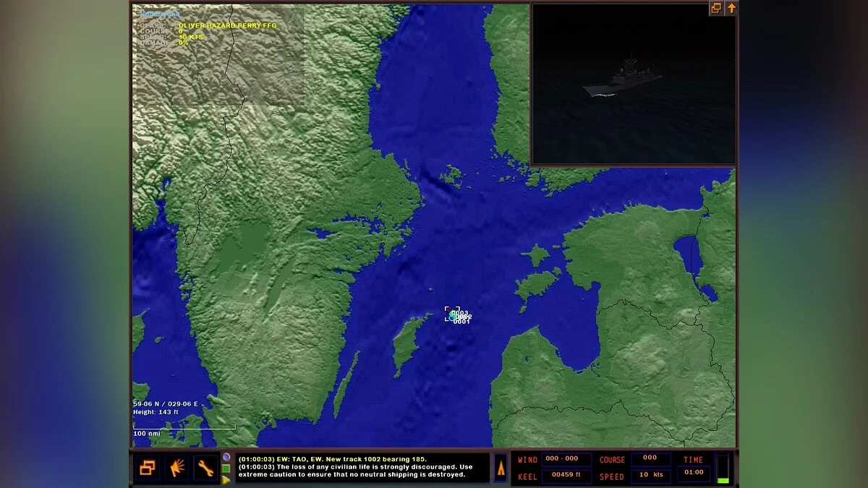The image size is (868, 488).
Task: Click the KEEL label
Action: coord(527,477)
